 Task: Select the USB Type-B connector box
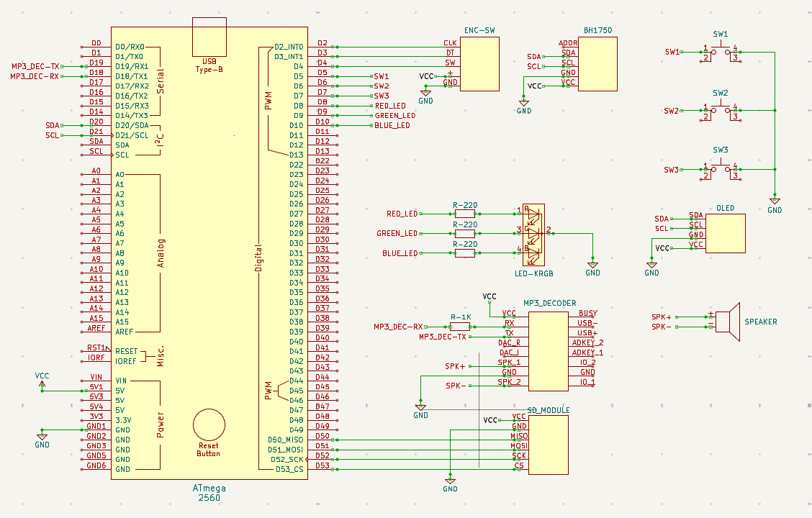click(x=209, y=37)
